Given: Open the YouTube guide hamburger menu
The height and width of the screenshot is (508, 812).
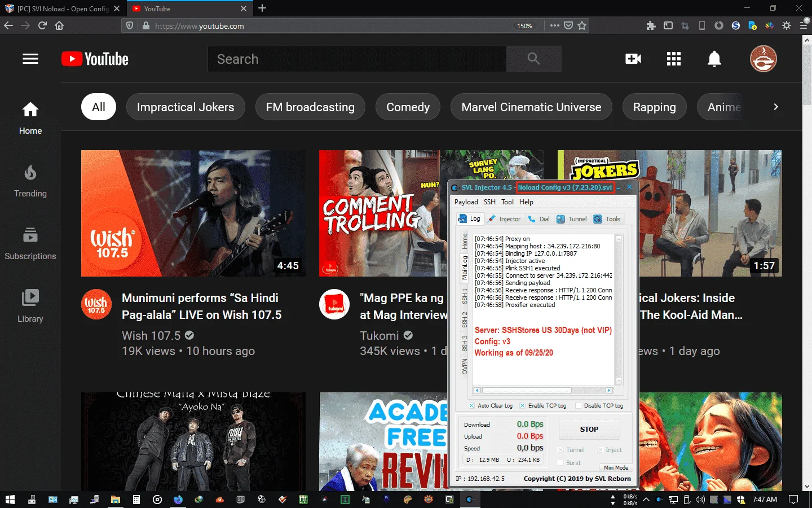Looking at the screenshot, I should pyautogui.click(x=30, y=59).
